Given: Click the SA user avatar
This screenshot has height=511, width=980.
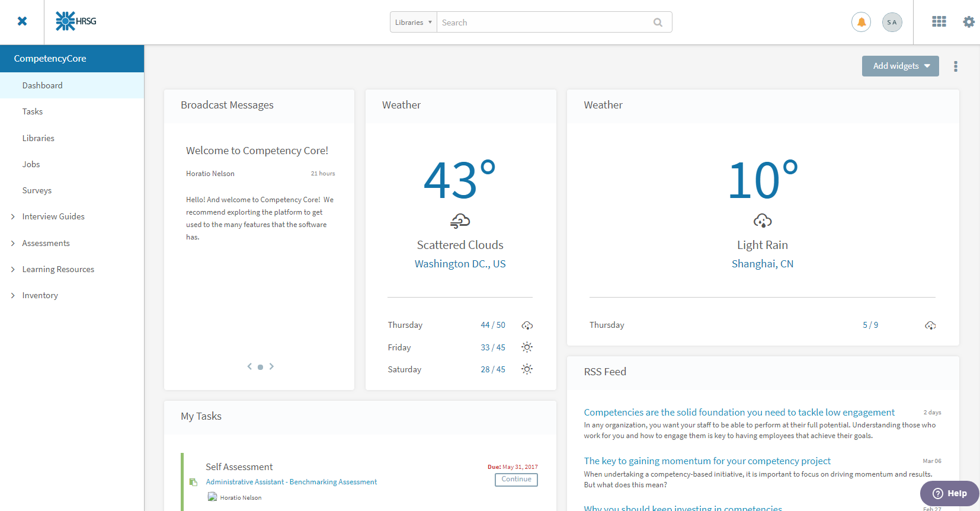Looking at the screenshot, I should pos(892,23).
